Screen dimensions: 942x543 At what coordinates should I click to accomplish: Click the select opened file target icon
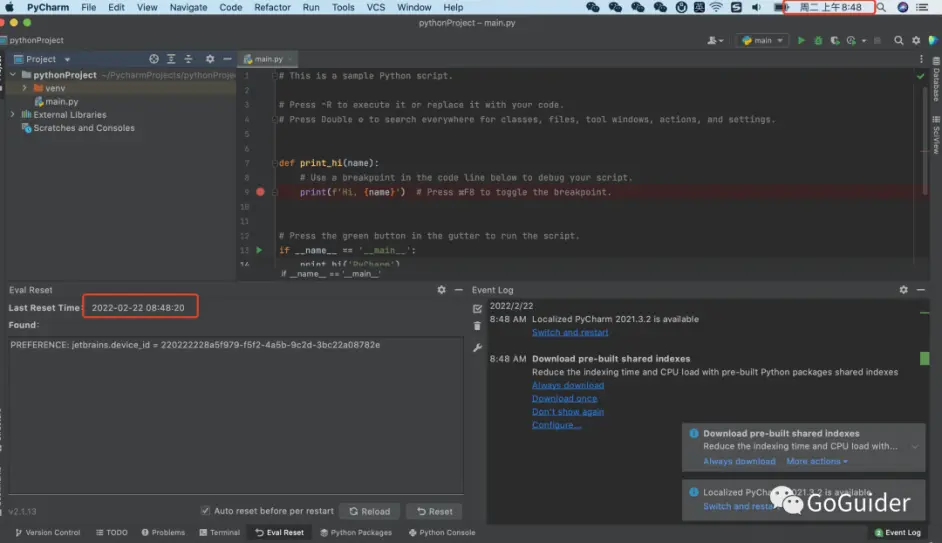[154, 59]
